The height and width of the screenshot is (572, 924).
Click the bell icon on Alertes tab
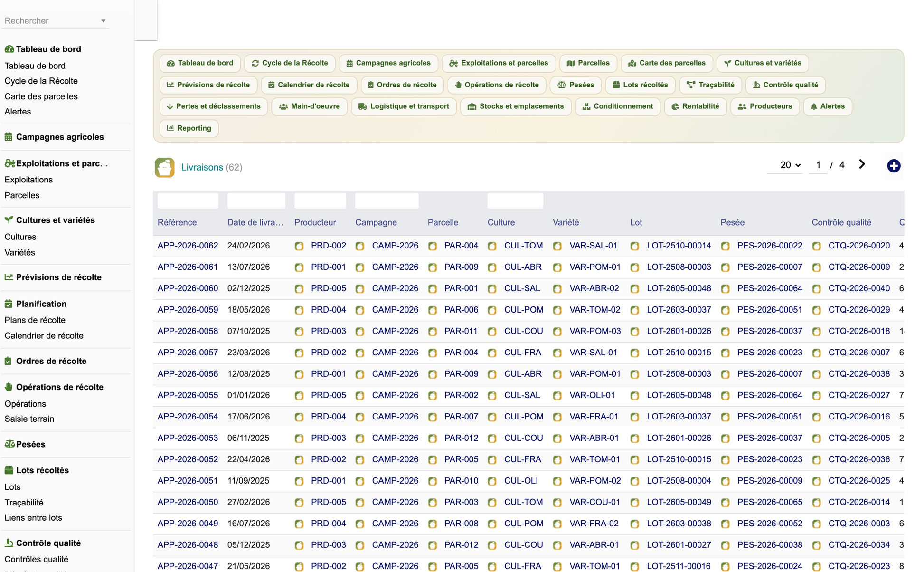814,106
